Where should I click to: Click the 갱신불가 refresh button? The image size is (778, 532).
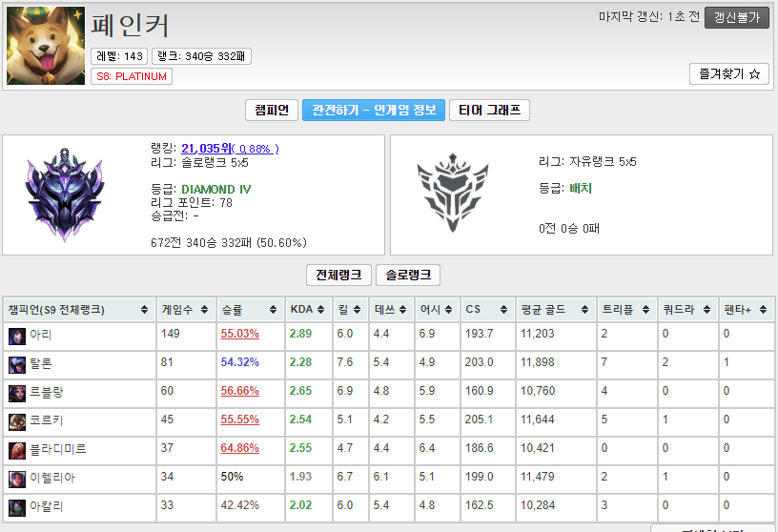point(737,18)
